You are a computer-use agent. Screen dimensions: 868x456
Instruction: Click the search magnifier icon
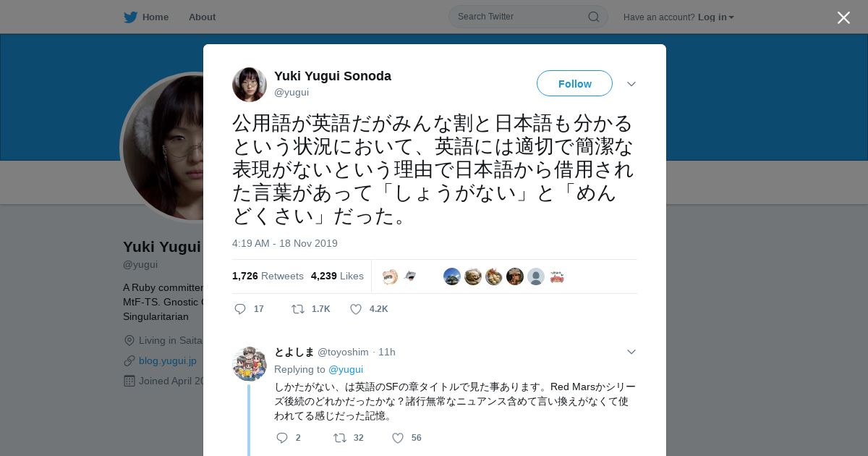pos(593,17)
